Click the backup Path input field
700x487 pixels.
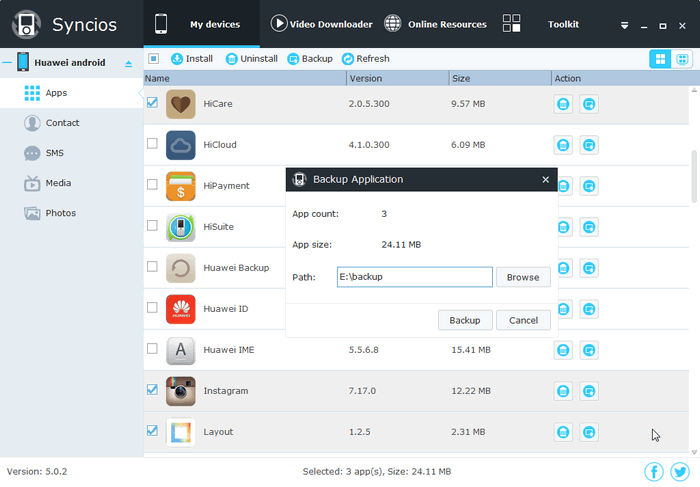(415, 277)
